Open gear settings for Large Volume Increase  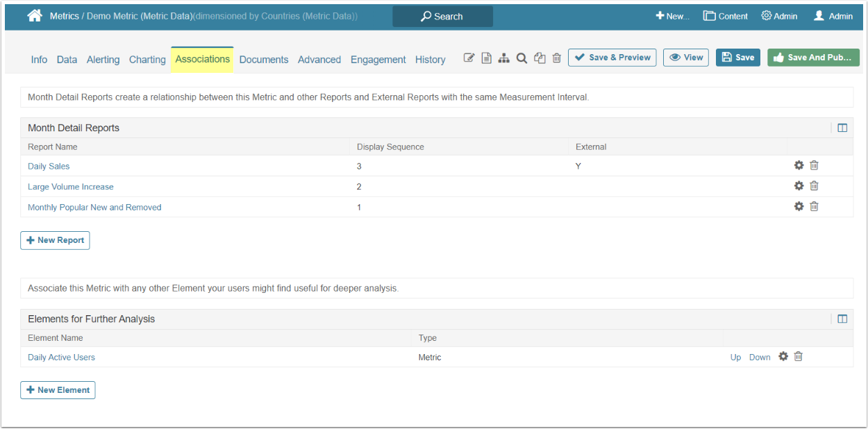pos(799,185)
